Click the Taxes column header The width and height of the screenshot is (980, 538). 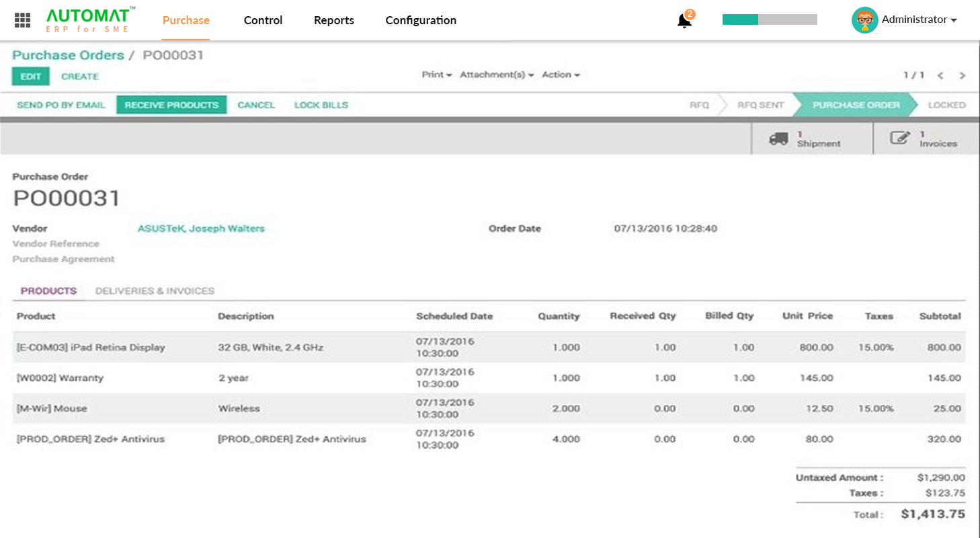click(x=879, y=316)
